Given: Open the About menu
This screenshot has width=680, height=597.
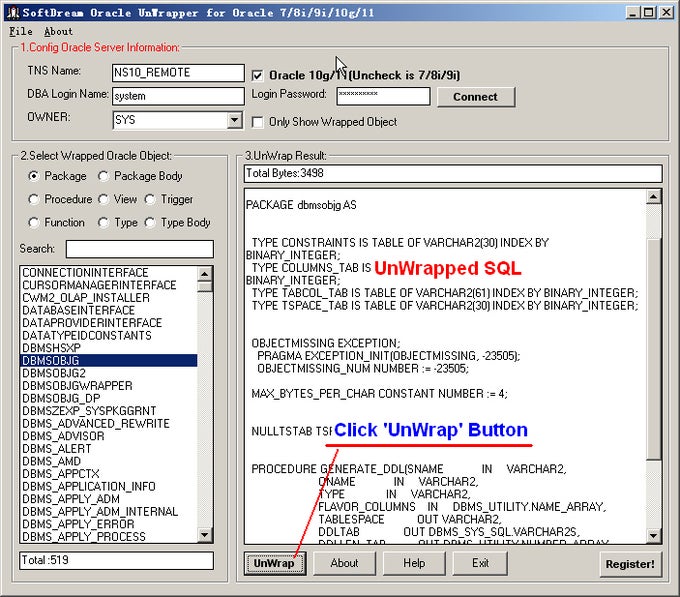Looking at the screenshot, I should (x=59, y=31).
